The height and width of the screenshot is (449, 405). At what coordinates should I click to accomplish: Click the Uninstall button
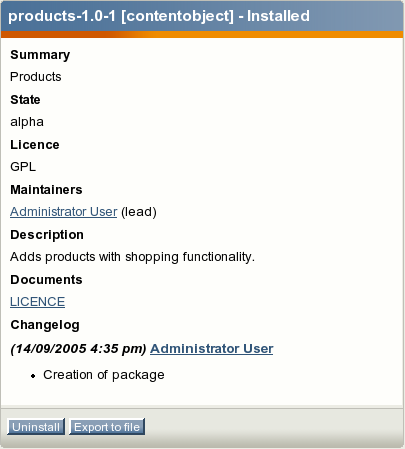(x=36, y=427)
